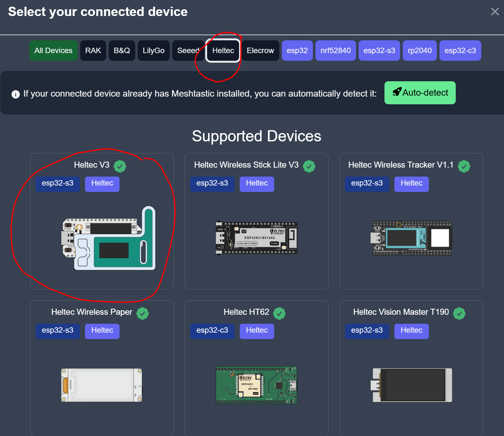Select the Heltec HT62 green board image
The image size is (504, 436).
[x=256, y=385]
